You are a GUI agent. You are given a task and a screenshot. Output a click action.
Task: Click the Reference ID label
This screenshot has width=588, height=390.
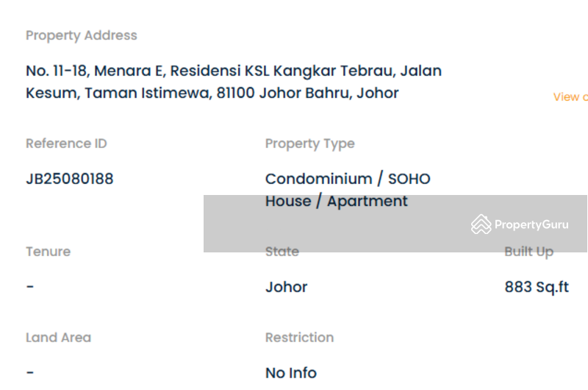click(x=66, y=143)
